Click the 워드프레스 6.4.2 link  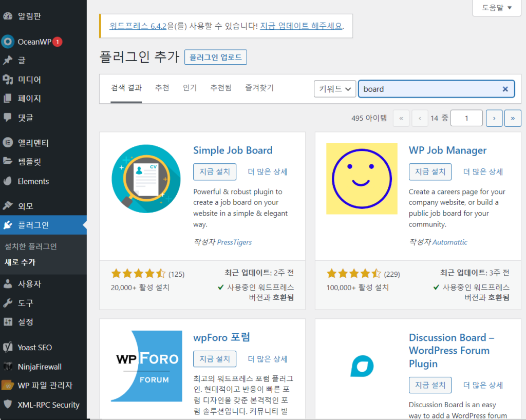(x=138, y=26)
